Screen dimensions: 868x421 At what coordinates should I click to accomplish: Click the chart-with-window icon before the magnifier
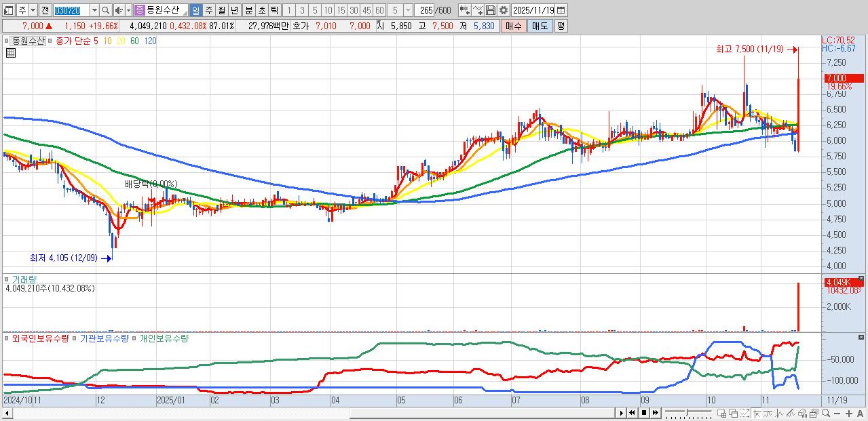(x=814, y=413)
